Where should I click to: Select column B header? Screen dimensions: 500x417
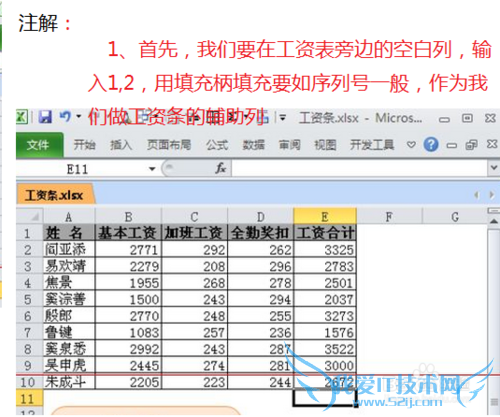point(128,217)
